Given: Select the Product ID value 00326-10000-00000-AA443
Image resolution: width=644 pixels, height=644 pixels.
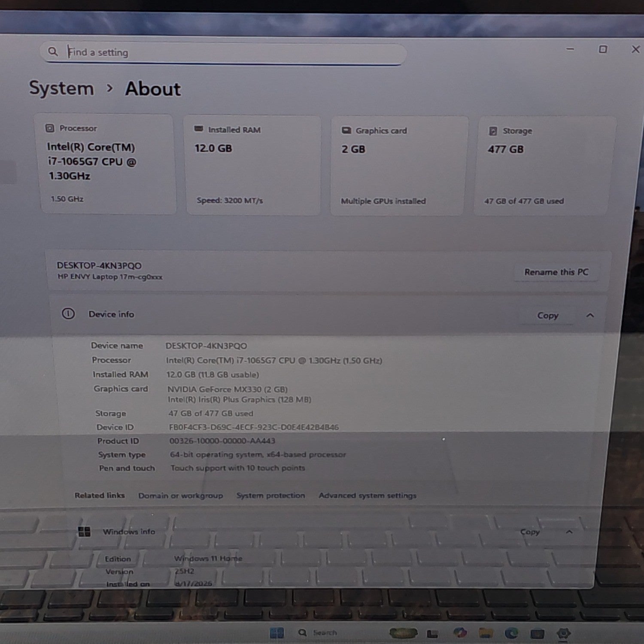Looking at the screenshot, I should [x=222, y=441].
